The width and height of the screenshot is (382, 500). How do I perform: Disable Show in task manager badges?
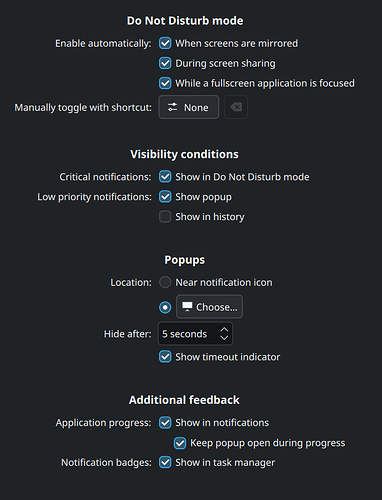(x=165, y=463)
